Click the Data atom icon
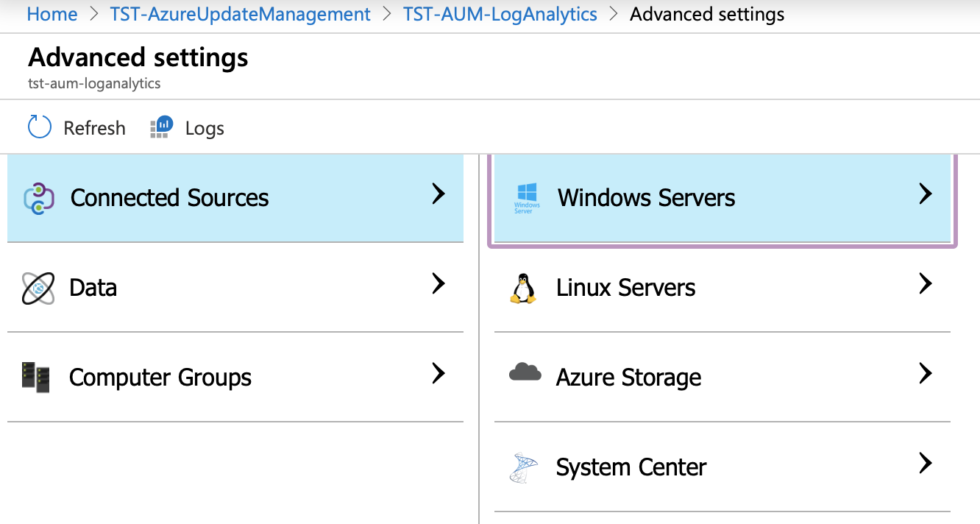Image resolution: width=980 pixels, height=524 pixels. point(38,288)
